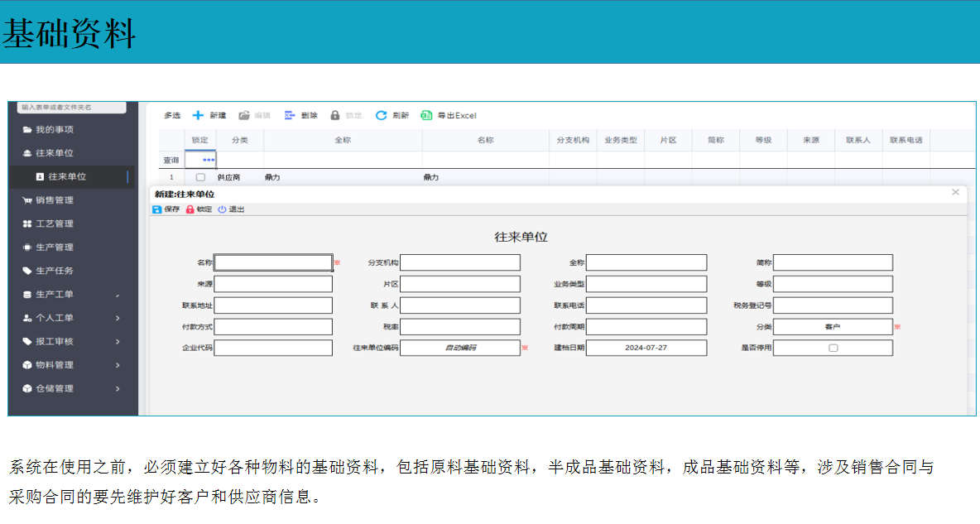Click the 往来单位编码 自动编码 field

pyautogui.click(x=460, y=348)
